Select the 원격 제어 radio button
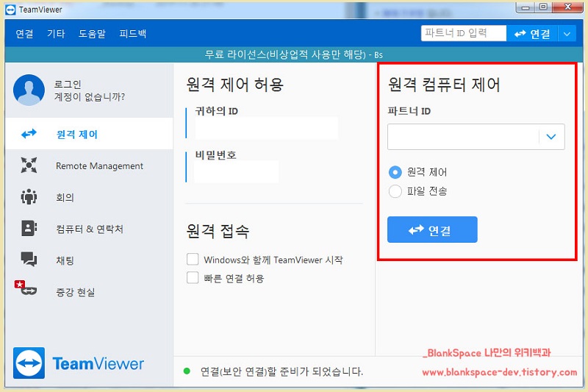588x392 pixels. [x=395, y=172]
